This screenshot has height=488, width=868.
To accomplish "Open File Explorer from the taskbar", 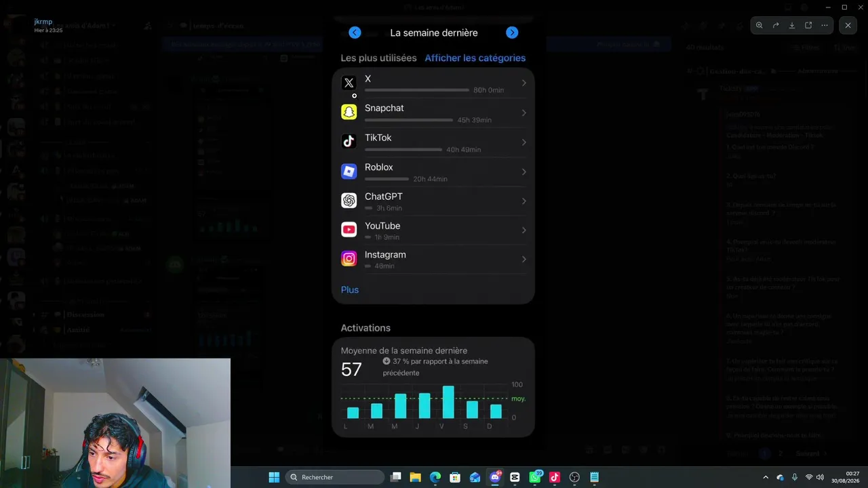I will pyautogui.click(x=416, y=477).
